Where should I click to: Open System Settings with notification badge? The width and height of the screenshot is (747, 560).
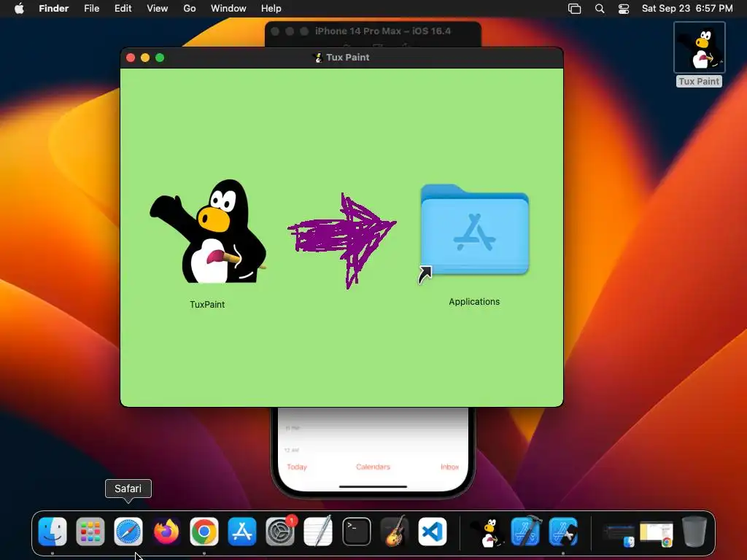(x=280, y=532)
